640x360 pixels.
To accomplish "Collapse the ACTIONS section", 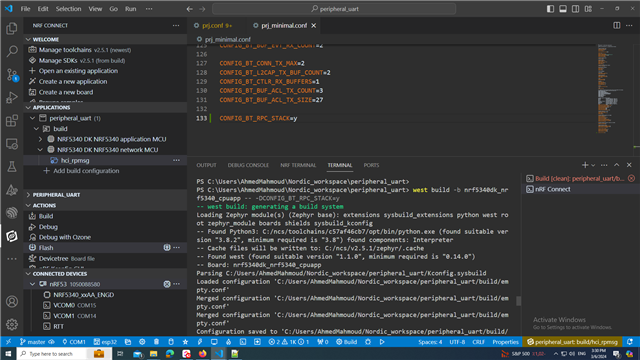I will coord(28,205).
